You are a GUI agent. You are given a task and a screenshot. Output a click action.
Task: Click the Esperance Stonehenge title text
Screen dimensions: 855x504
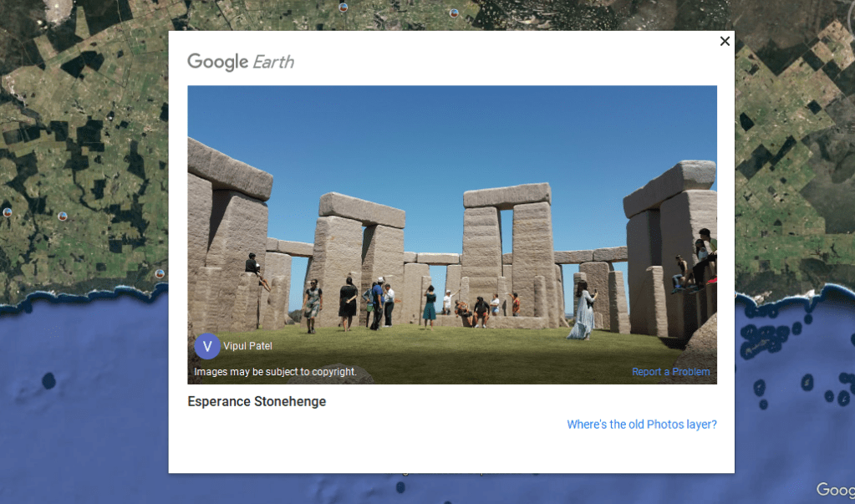pyautogui.click(x=257, y=402)
